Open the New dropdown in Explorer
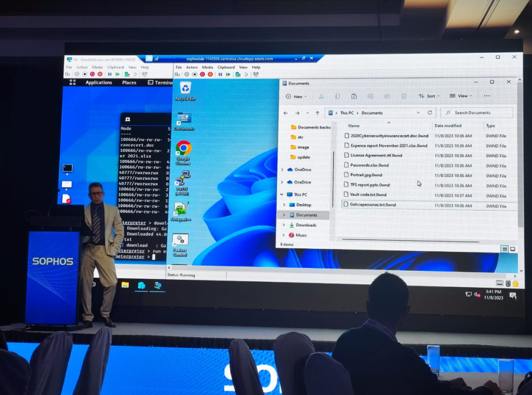Screen dimensions: 532x395 point(297,96)
